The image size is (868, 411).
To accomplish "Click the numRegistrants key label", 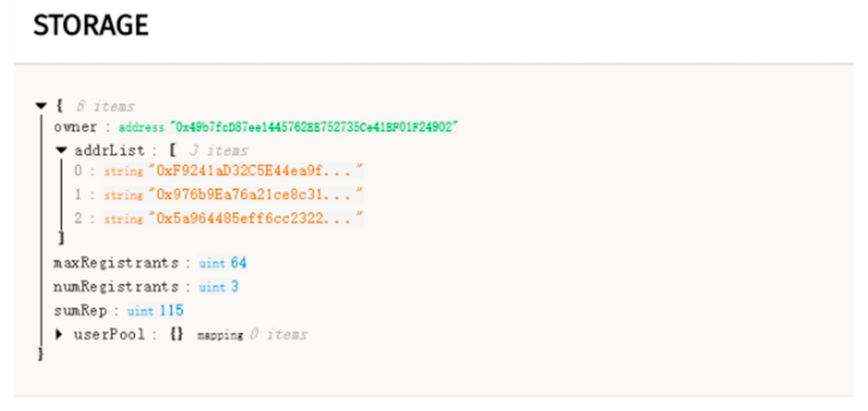I will [116, 287].
